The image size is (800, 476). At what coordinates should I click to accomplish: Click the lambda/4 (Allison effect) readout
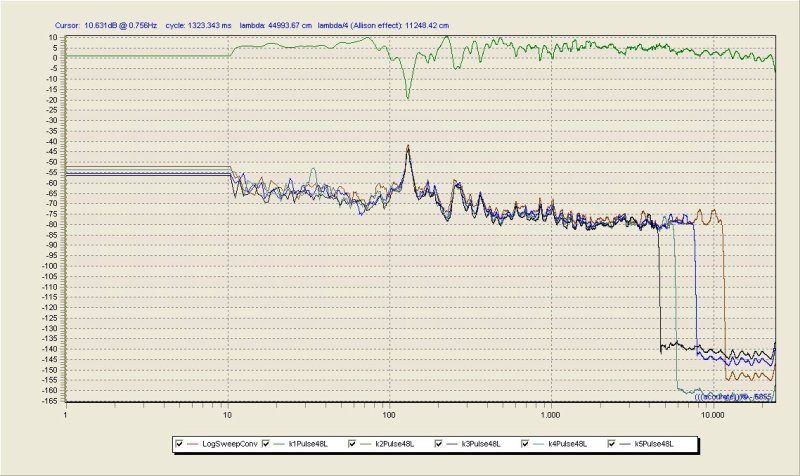[383, 25]
